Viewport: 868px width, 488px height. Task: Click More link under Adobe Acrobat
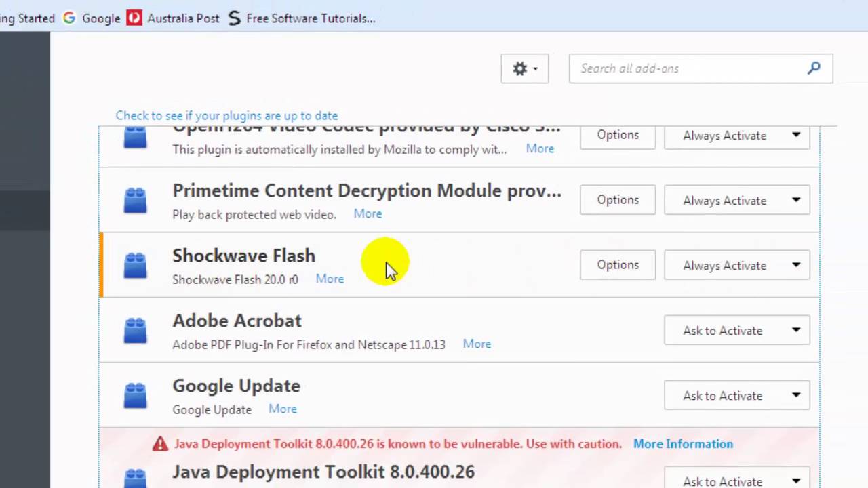pyautogui.click(x=477, y=344)
